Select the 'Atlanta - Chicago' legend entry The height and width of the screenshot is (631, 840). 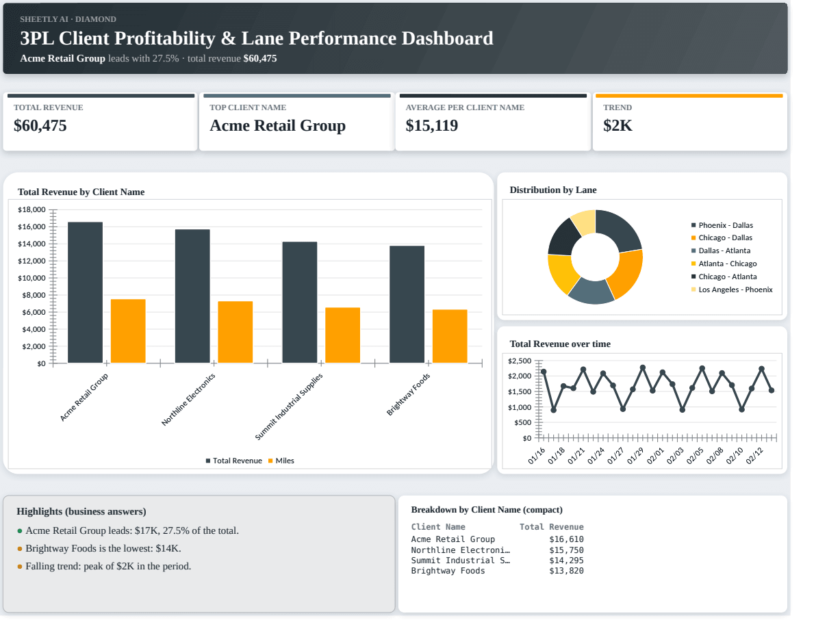click(x=724, y=264)
